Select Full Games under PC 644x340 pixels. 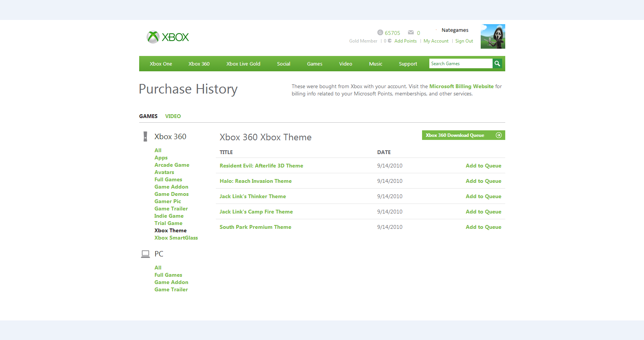168,275
